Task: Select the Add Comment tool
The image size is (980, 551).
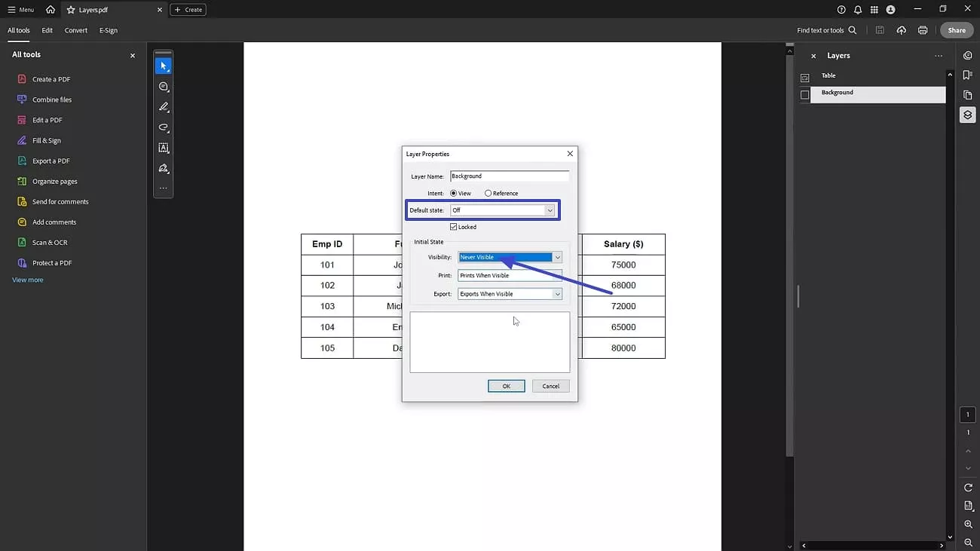Action: click(x=163, y=86)
